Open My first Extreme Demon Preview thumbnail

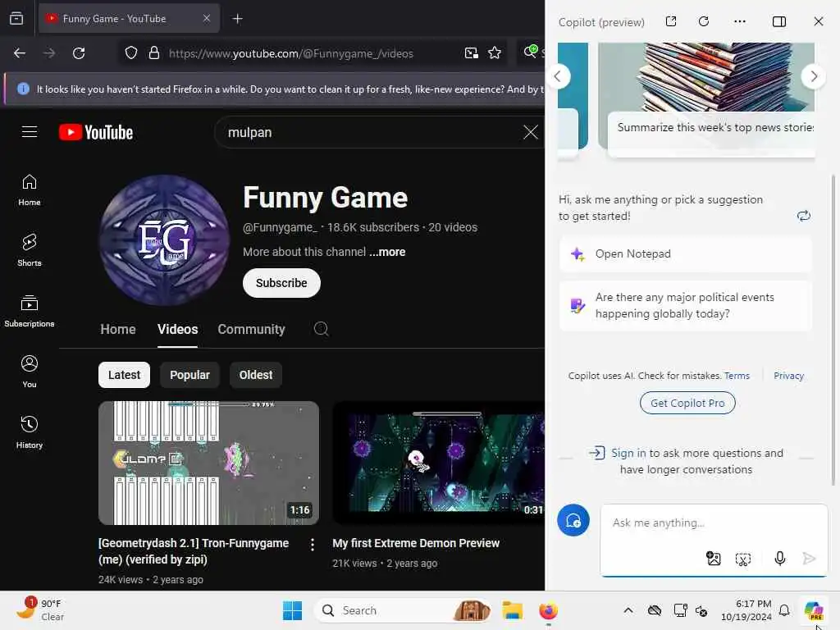[x=438, y=463]
